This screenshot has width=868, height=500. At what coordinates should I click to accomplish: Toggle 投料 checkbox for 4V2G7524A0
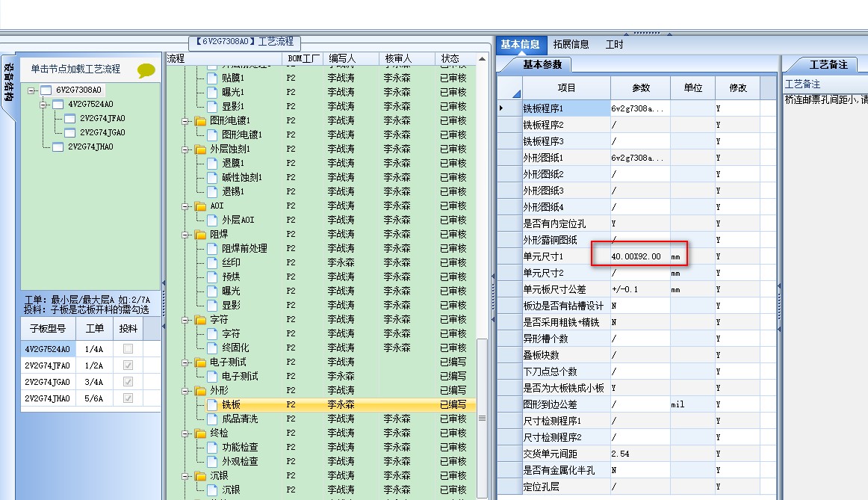point(128,349)
